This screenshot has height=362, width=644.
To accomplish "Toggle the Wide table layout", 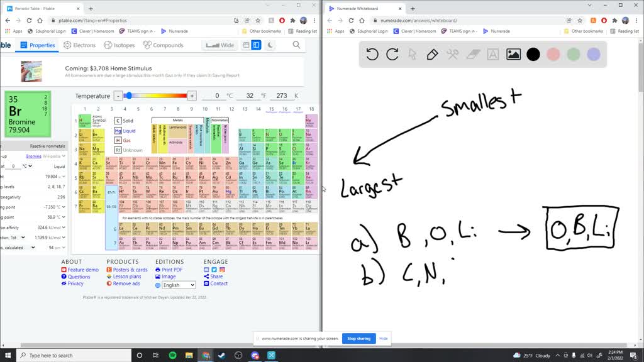I will tap(220, 45).
